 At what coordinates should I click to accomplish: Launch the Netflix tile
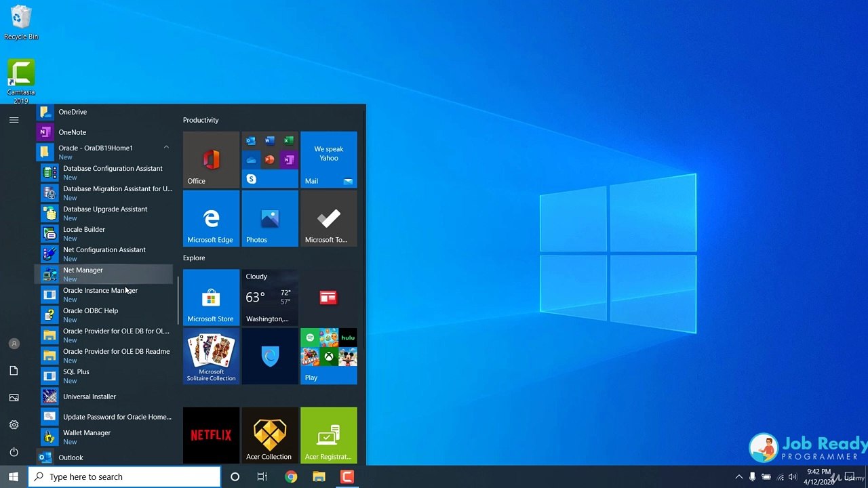pyautogui.click(x=211, y=435)
